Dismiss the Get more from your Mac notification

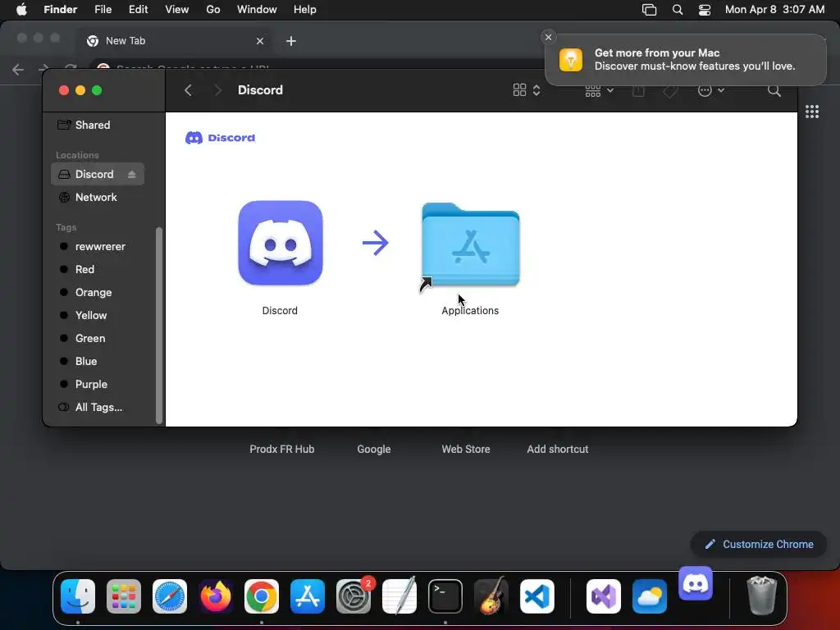coord(548,37)
